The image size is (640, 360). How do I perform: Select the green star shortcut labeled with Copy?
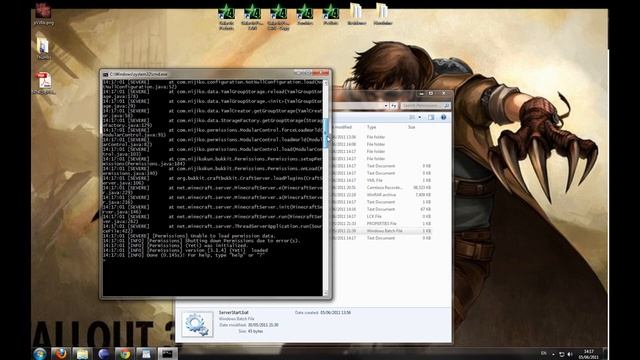coord(278,17)
